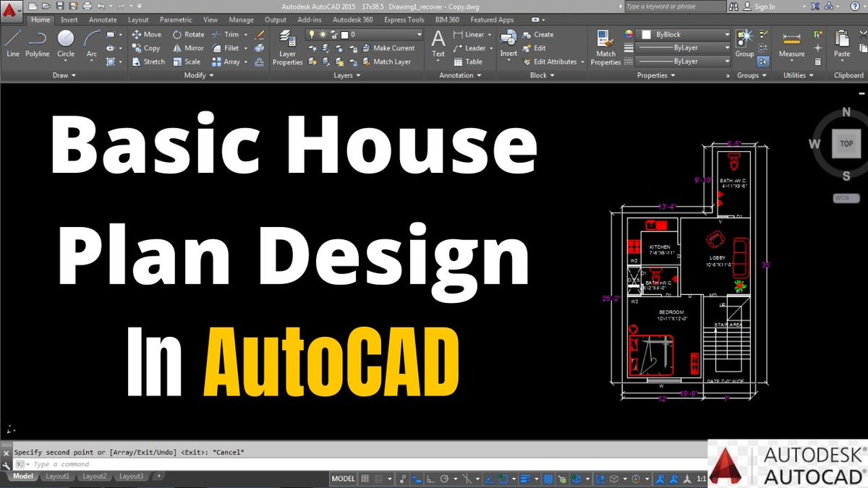Open the Table annotation tool
Viewport: 868px width, 488px height.
(468, 61)
